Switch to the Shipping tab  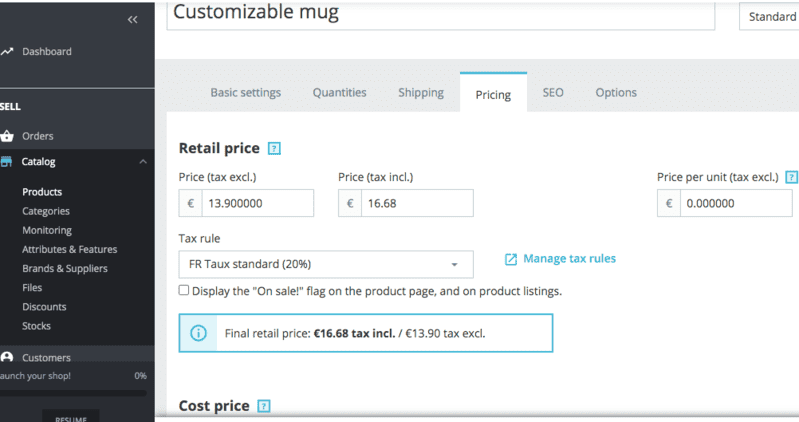pyautogui.click(x=421, y=93)
